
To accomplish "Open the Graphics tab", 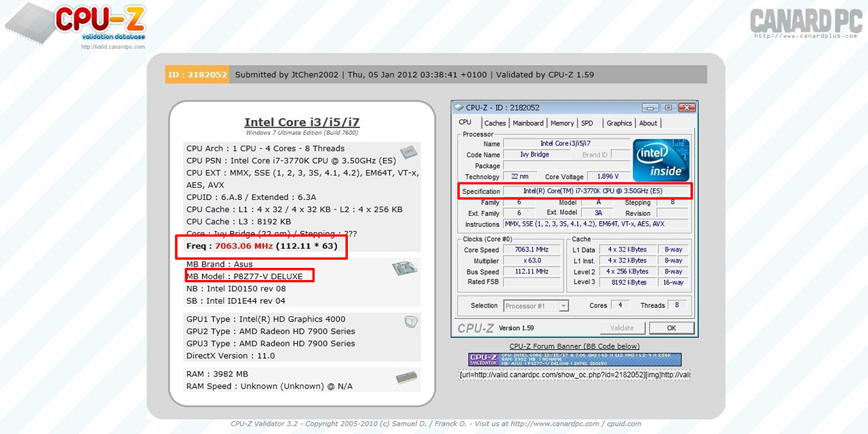I will pyautogui.click(x=618, y=123).
